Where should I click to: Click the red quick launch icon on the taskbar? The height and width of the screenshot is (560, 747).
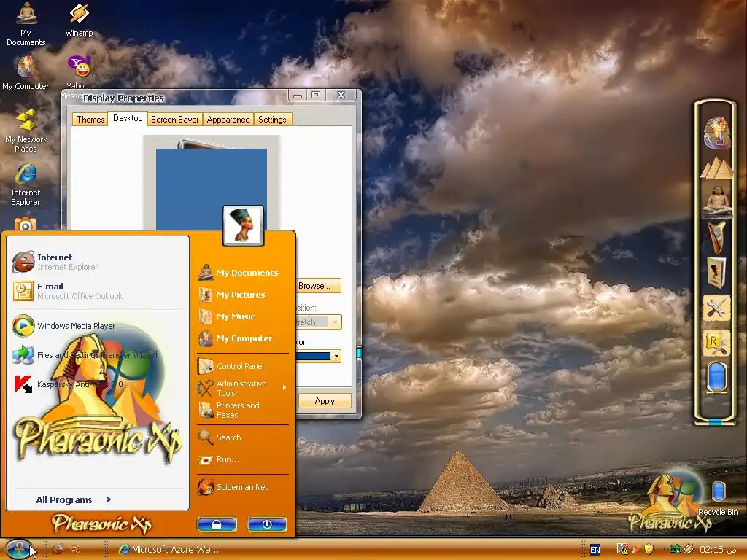click(58, 549)
